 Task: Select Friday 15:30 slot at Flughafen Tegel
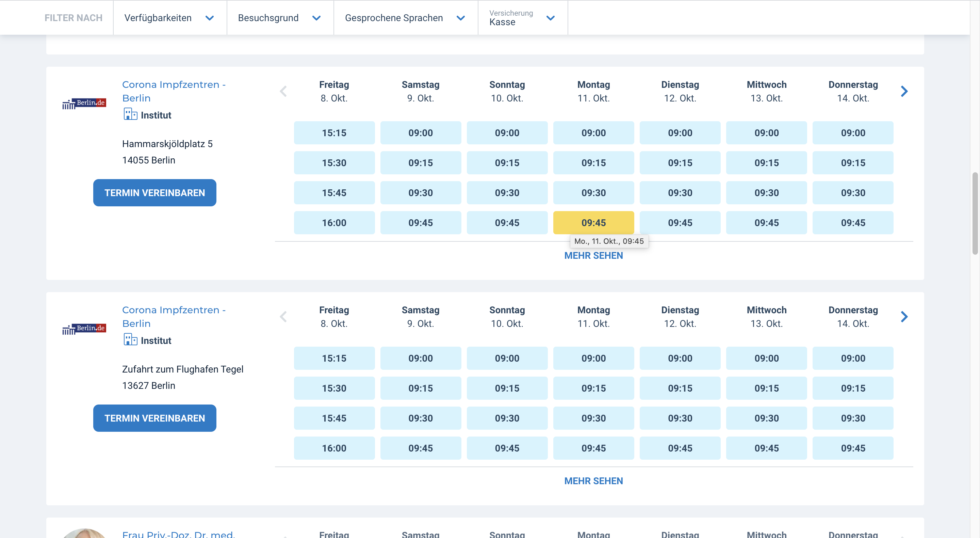[334, 389]
